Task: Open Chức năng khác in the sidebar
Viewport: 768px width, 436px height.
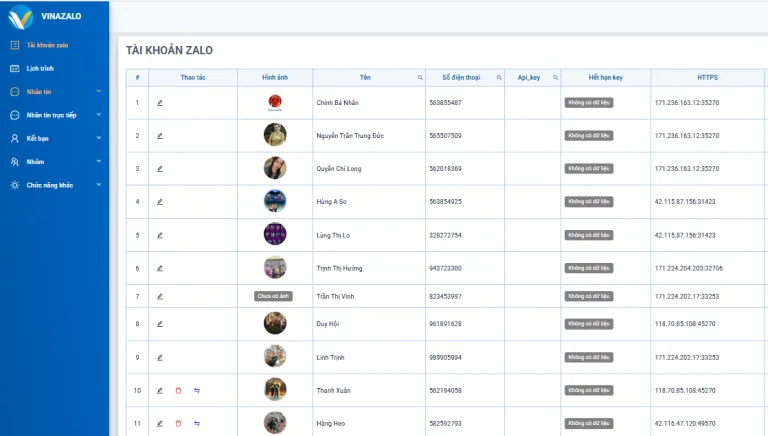Action: tap(49, 185)
